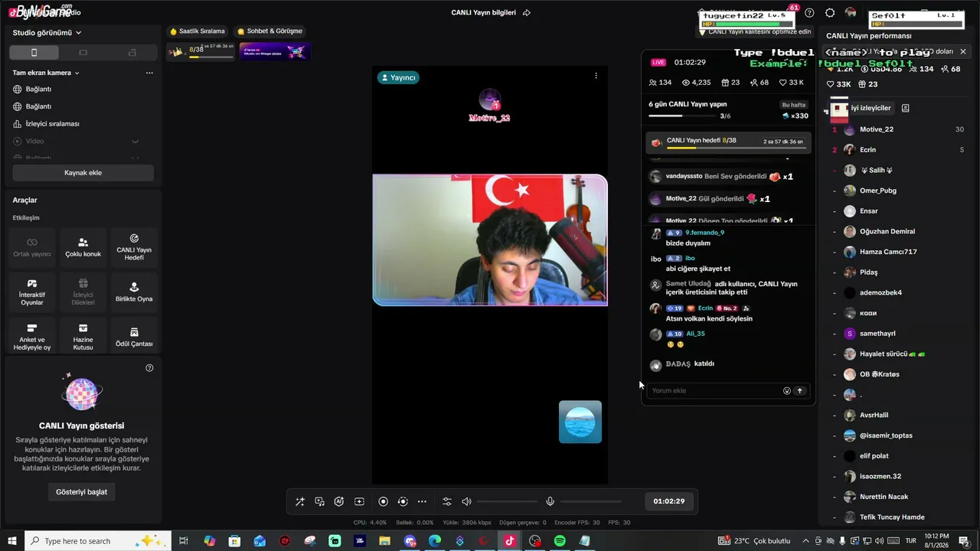980x551 pixels.
Task: Adjust the speaker volume slider
Action: (507, 502)
